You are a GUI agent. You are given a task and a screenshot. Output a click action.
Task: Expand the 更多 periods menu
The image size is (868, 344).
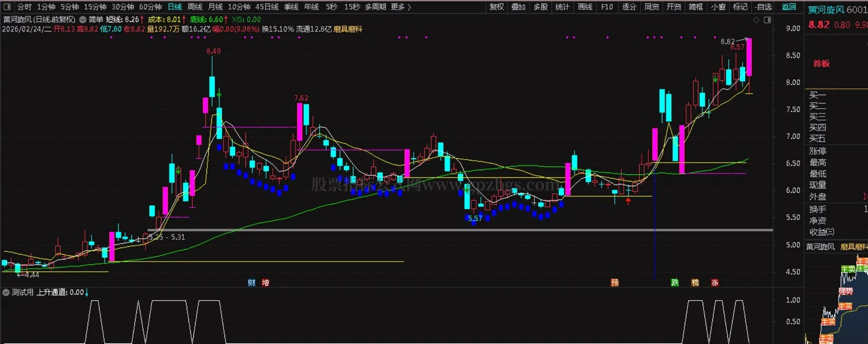pyautogui.click(x=401, y=7)
